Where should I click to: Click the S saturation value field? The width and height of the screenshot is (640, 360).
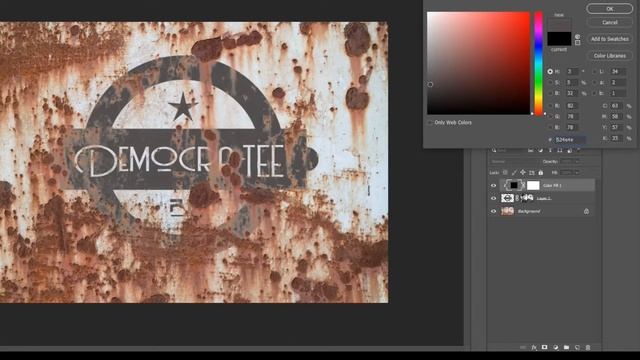click(x=572, y=82)
